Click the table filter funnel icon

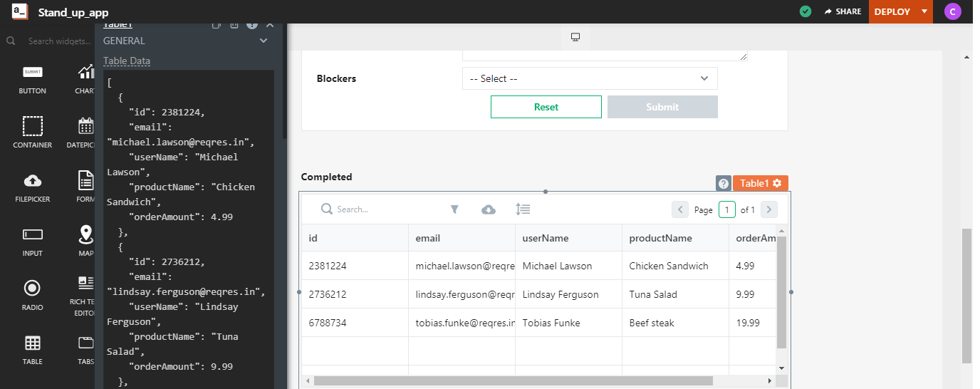(x=454, y=209)
